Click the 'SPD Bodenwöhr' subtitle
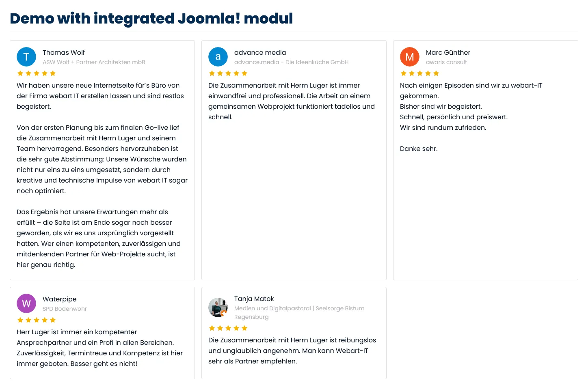This screenshot has height=387, width=588. pos(65,309)
